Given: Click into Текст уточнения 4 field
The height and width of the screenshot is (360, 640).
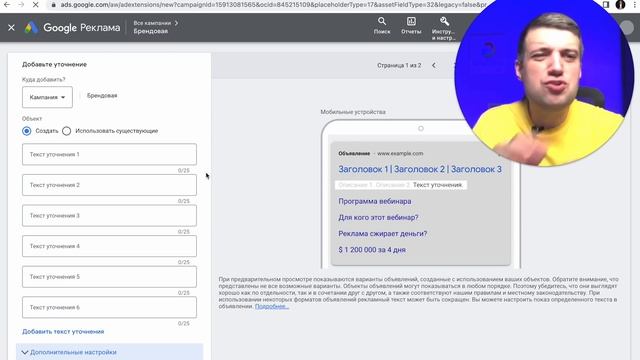Looking at the screenshot, I should point(109,246).
